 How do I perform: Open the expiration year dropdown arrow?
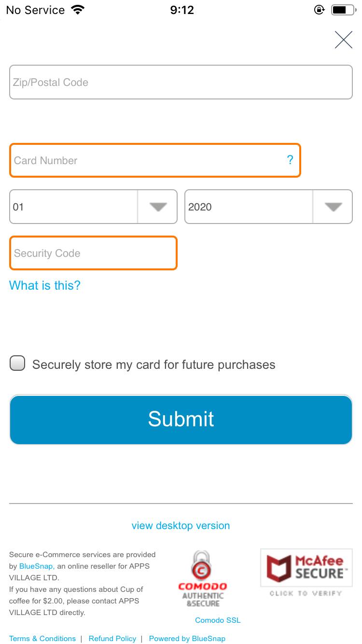[333, 207]
